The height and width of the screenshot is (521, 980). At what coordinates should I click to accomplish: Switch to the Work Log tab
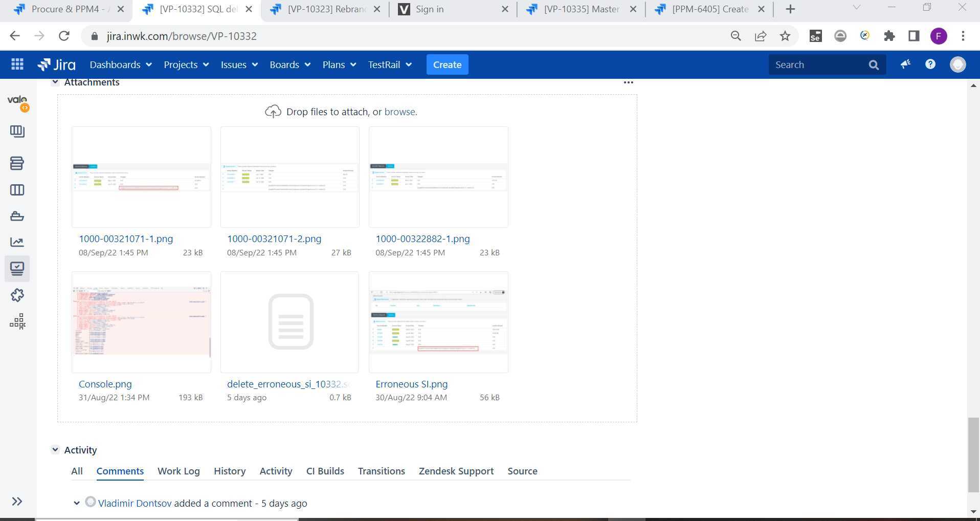[x=179, y=471]
